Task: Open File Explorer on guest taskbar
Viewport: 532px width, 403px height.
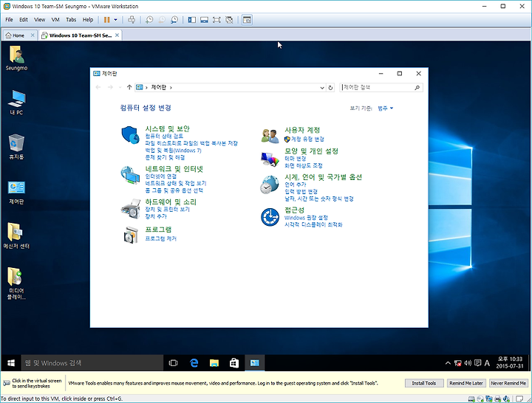Action: pyautogui.click(x=214, y=363)
